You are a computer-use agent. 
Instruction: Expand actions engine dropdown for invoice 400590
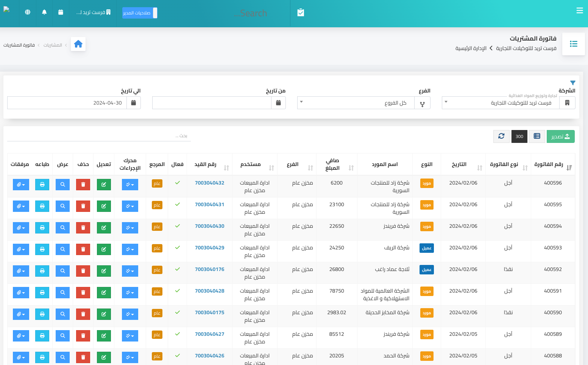[130, 314]
